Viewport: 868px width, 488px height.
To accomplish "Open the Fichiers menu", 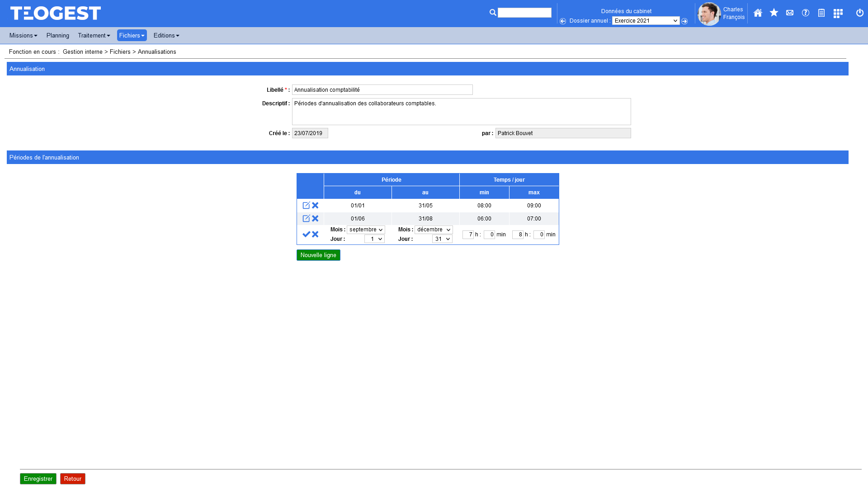I will tap(132, 35).
